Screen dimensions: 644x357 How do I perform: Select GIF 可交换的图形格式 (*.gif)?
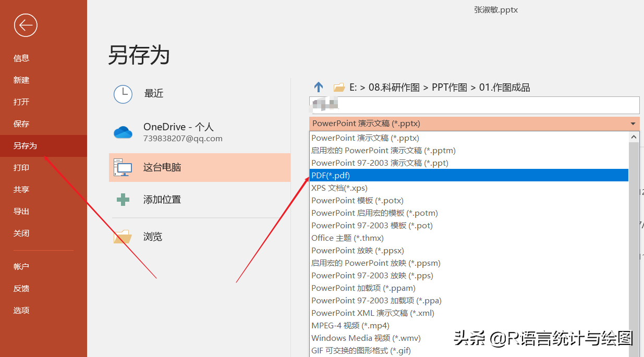(469, 351)
